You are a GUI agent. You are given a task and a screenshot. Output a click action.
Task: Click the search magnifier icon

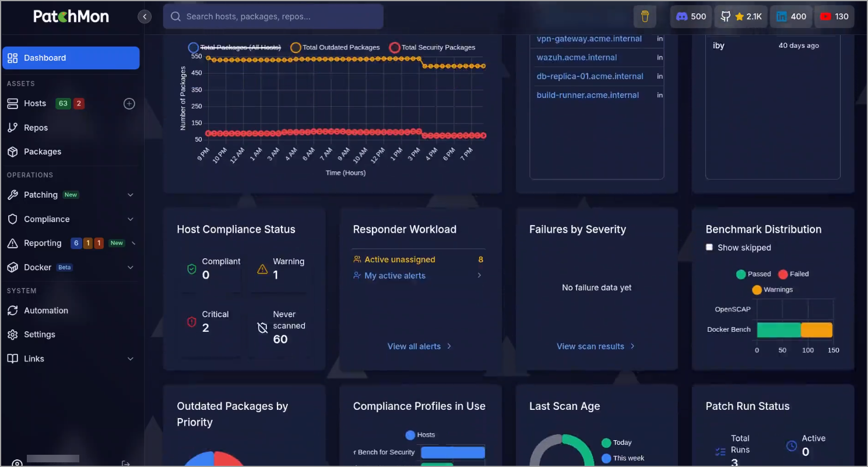pyautogui.click(x=175, y=16)
